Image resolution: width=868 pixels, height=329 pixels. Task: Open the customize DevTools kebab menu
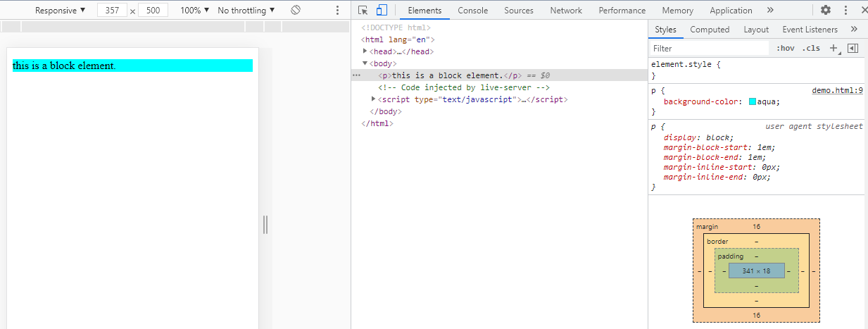point(845,11)
